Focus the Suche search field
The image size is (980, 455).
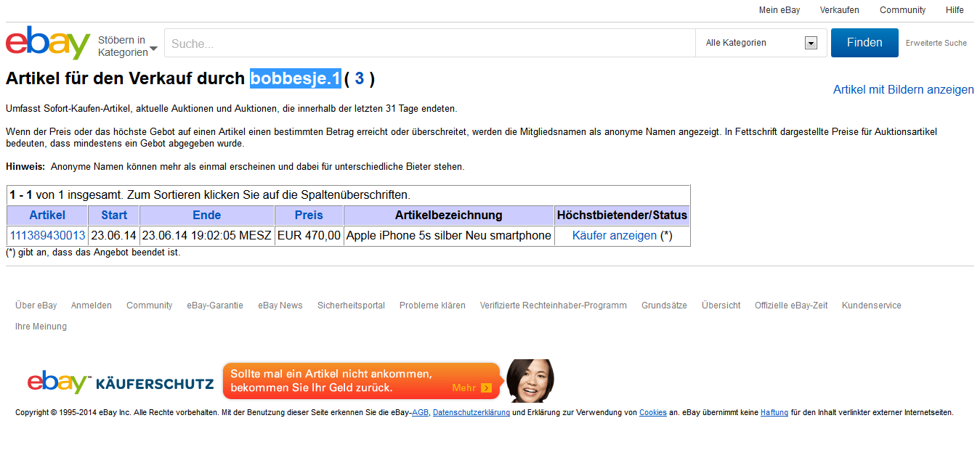(x=429, y=44)
